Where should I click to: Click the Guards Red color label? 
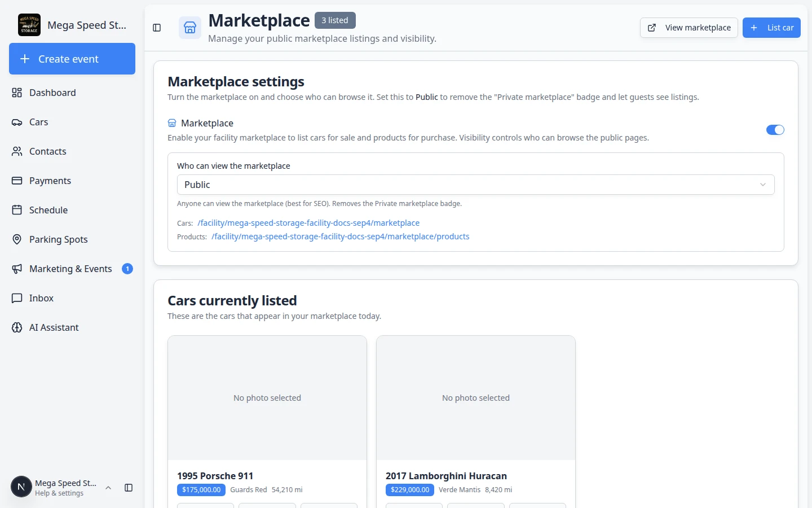[249, 490]
